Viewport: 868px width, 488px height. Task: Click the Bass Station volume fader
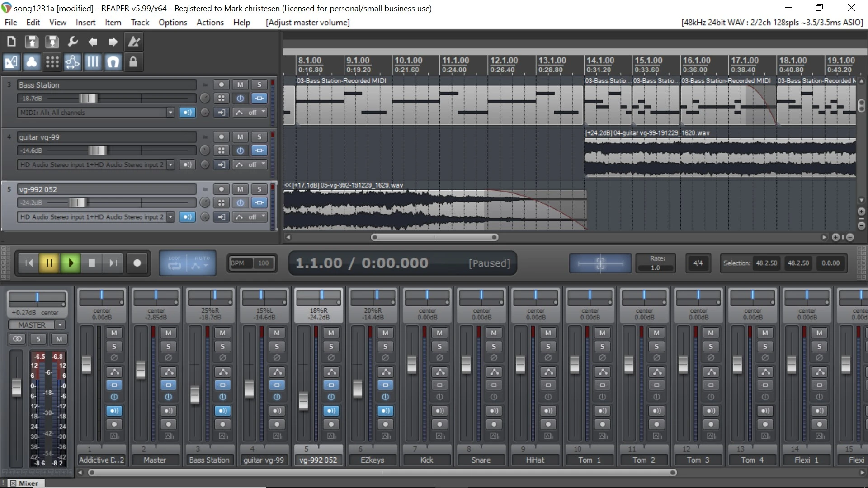coord(88,98)
